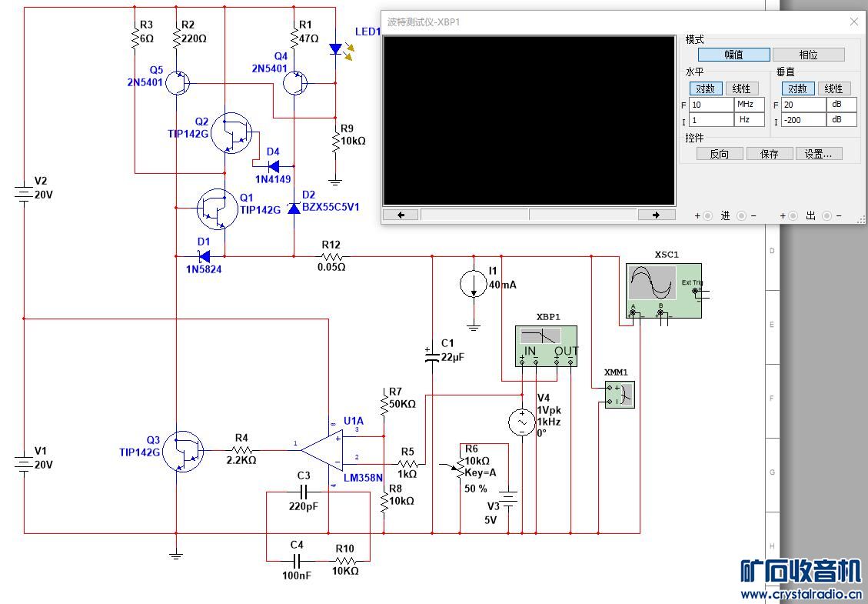Select resistor R10 10KΩ
868x604 pixels.
345,560
